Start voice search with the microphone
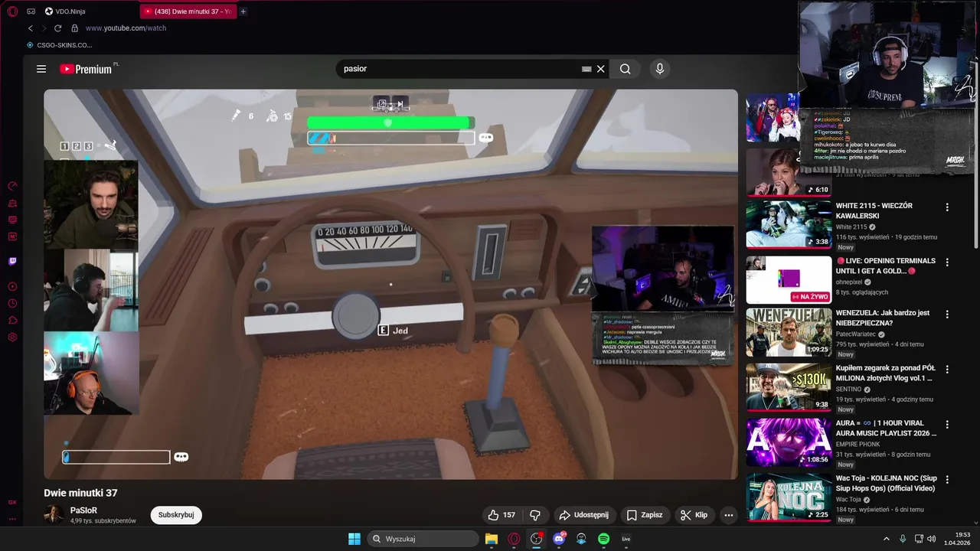 (660, 69)
